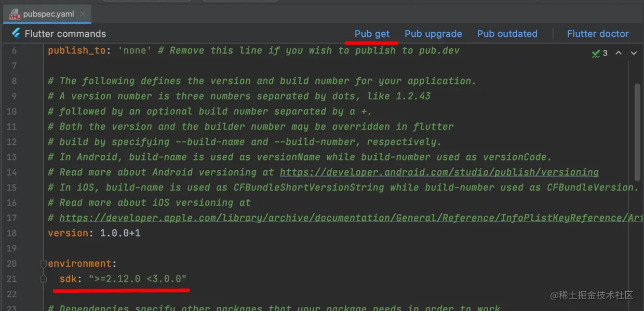Click the YML file icon on pubspec.yaml tab

[x=15, y=14]
